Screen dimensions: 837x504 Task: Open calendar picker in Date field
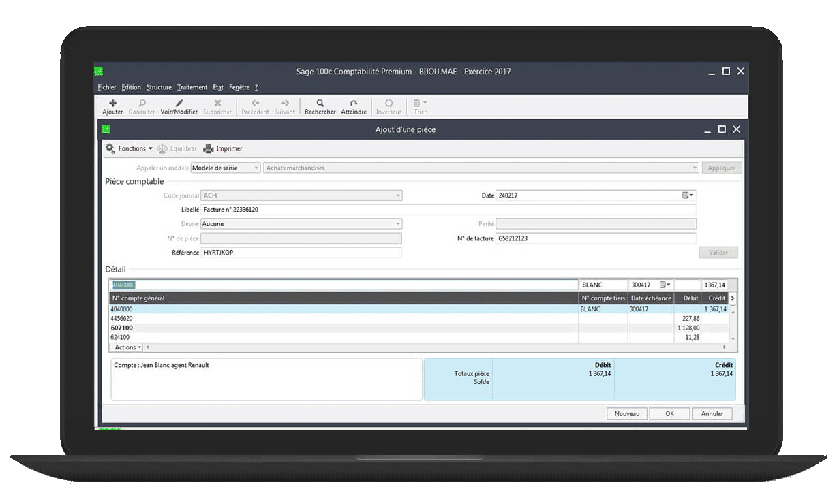[x=687, y=195]
